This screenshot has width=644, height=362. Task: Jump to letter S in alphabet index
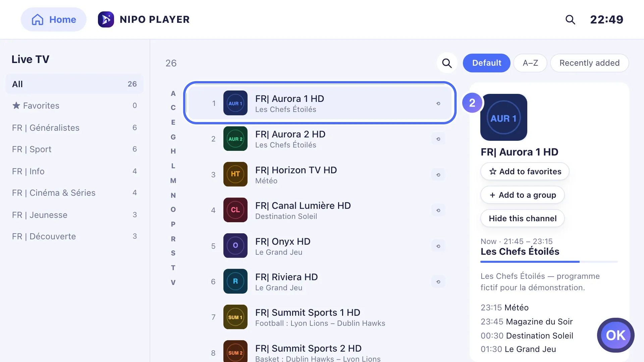(173, 253)
